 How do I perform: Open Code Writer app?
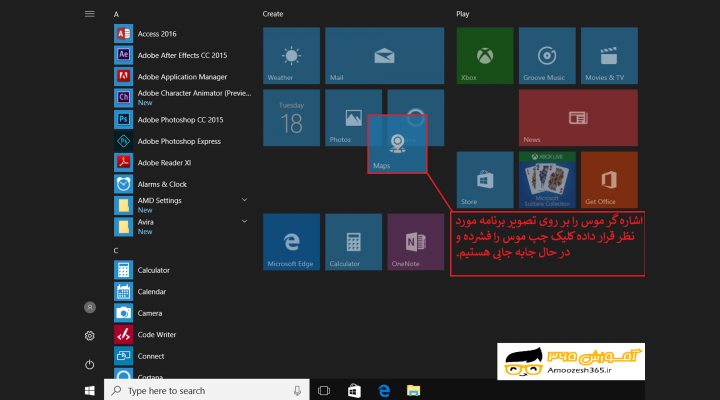point(183,334)
